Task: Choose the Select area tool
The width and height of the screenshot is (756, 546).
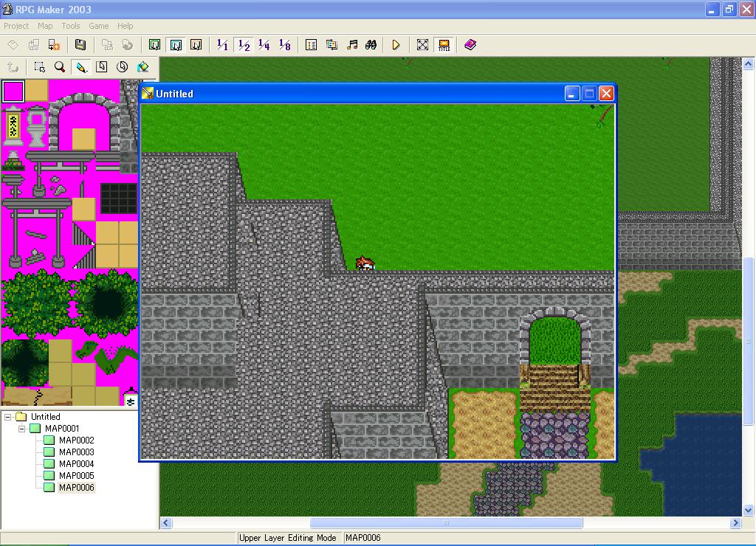Action: click(x=40, y=67)
